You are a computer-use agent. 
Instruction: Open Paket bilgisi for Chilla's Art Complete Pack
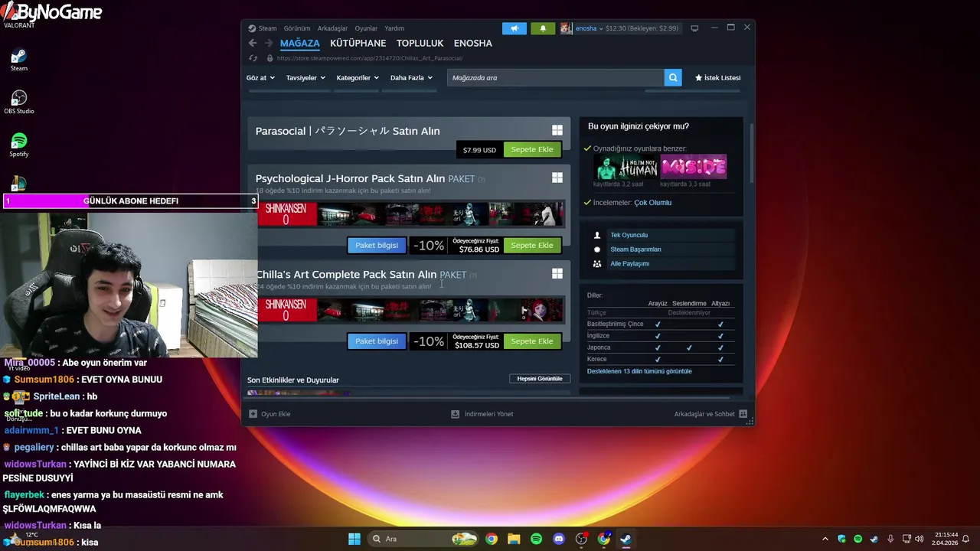tap(377, 341)
